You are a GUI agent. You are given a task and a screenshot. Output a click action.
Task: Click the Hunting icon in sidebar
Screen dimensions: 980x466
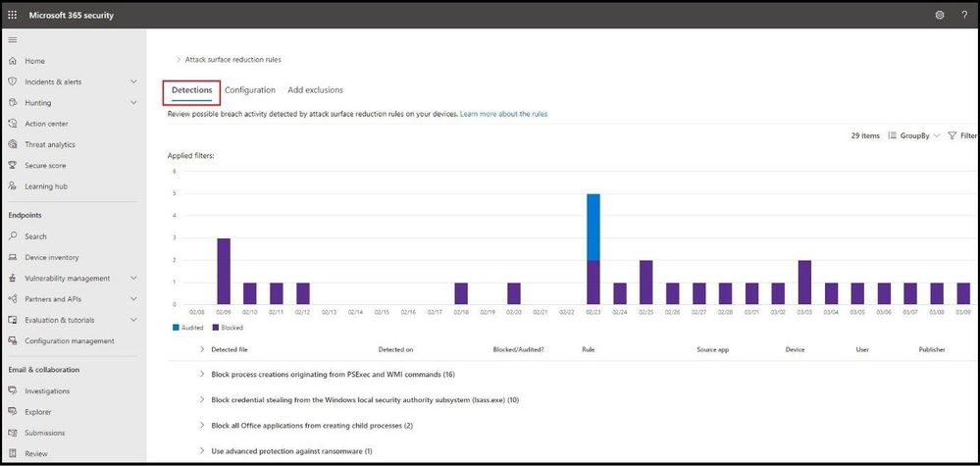13,102
